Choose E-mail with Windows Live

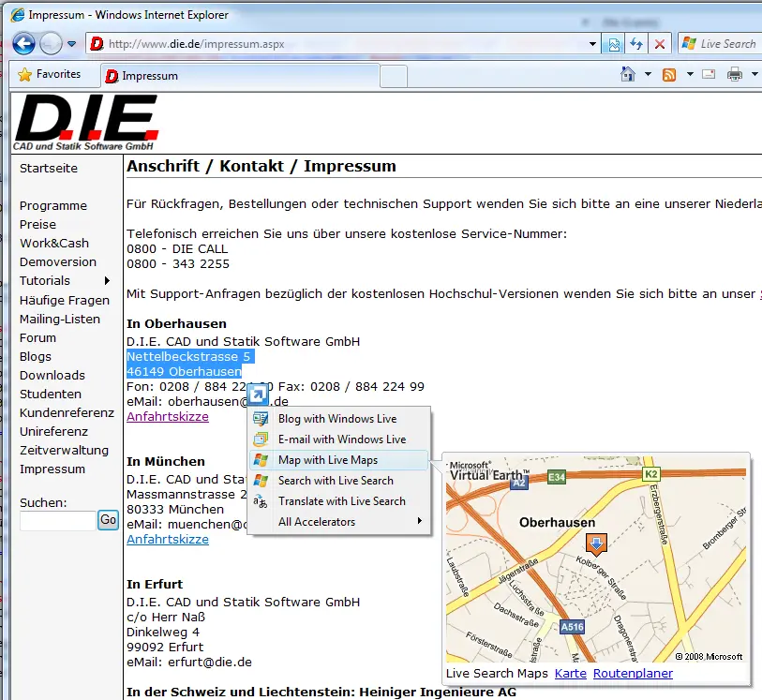tap(339, 439)
